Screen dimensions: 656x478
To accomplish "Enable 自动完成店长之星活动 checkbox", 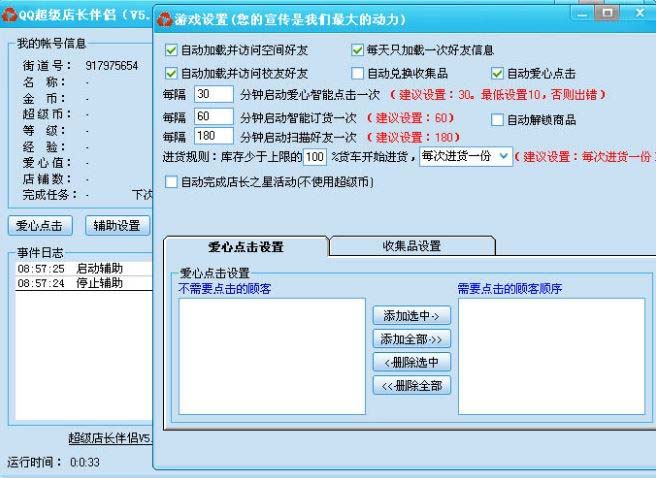I will coord(171,182).
